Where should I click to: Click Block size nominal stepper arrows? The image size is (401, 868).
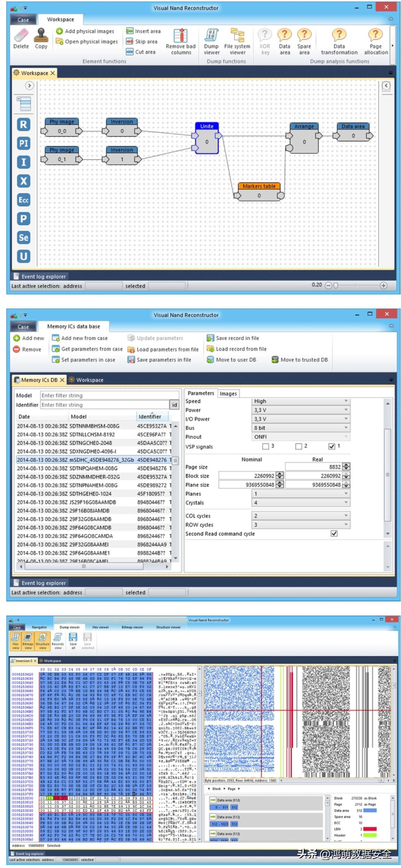click(x=280, y=476)
